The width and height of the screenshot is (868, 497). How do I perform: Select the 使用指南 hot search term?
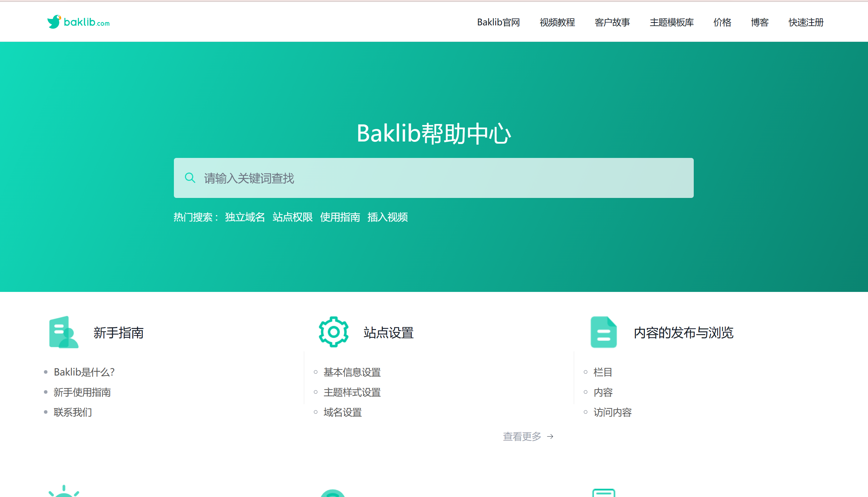tap(340, 217)
